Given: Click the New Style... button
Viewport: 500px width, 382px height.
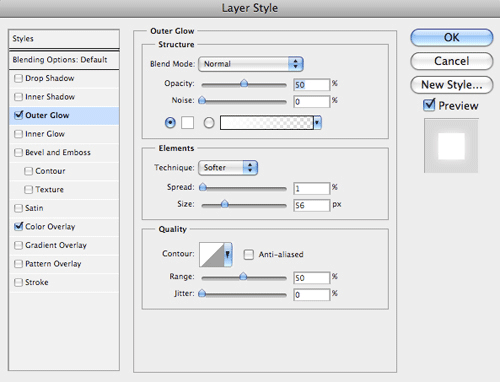Looking at the screenshot, I should [452, 85].
